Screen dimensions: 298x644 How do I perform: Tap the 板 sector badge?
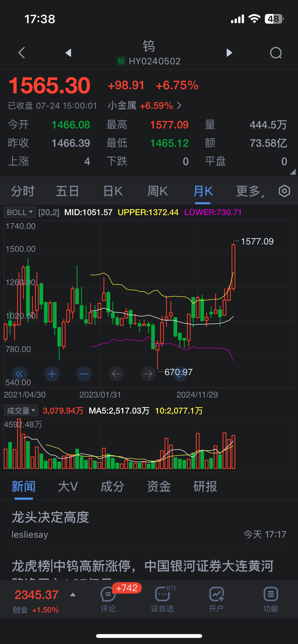click(121, 61)
